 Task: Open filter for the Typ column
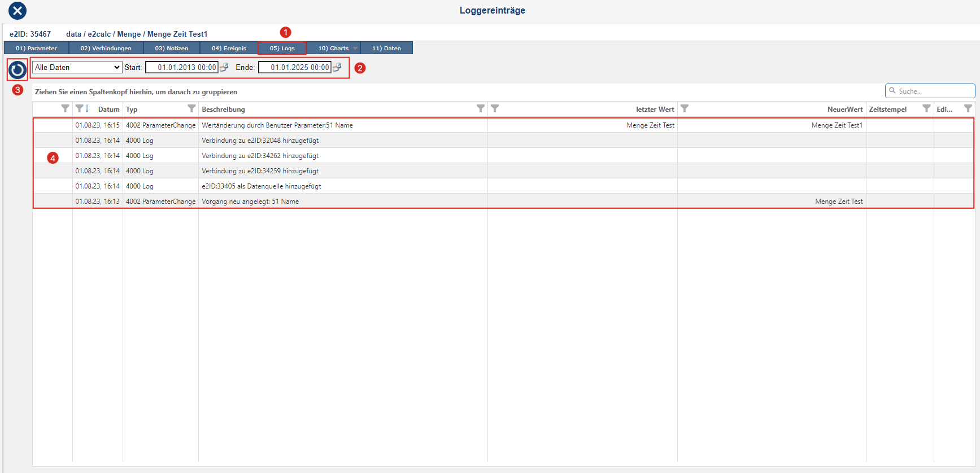(x=191, y=108)
